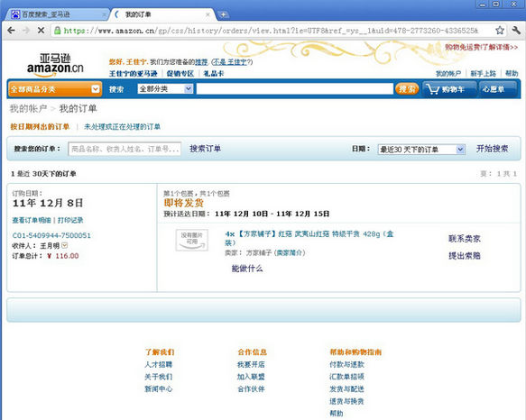Viewport: 526px width, 420px height.
Task: Switch to the 百度搜索_亚马逊 tab
Action: pos(57,14)
